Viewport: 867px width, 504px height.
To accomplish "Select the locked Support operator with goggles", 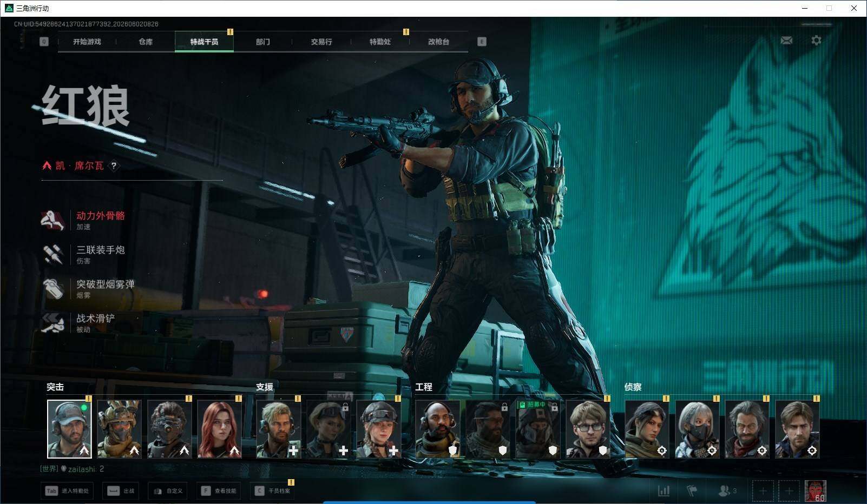I will (329, 429).
